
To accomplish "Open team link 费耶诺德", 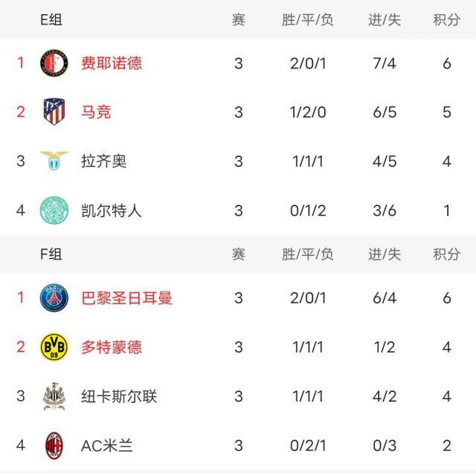I will [x=112, y=62].
